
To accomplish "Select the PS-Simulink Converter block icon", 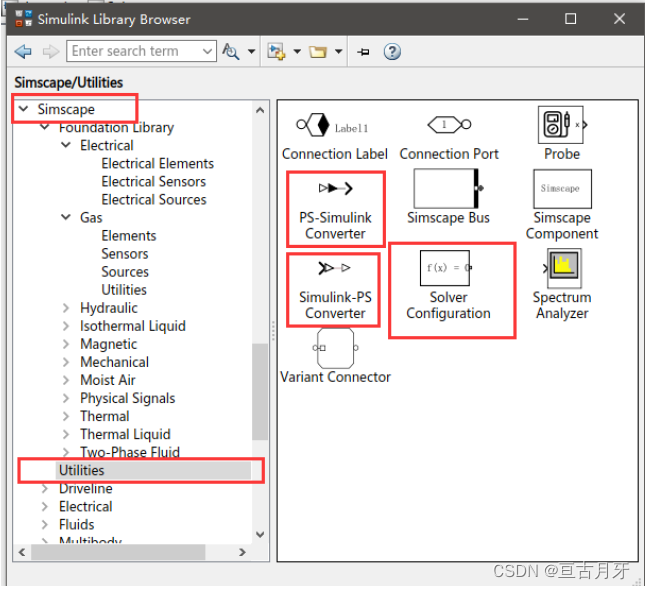I will pyautogui.click(x=336, y=188).
